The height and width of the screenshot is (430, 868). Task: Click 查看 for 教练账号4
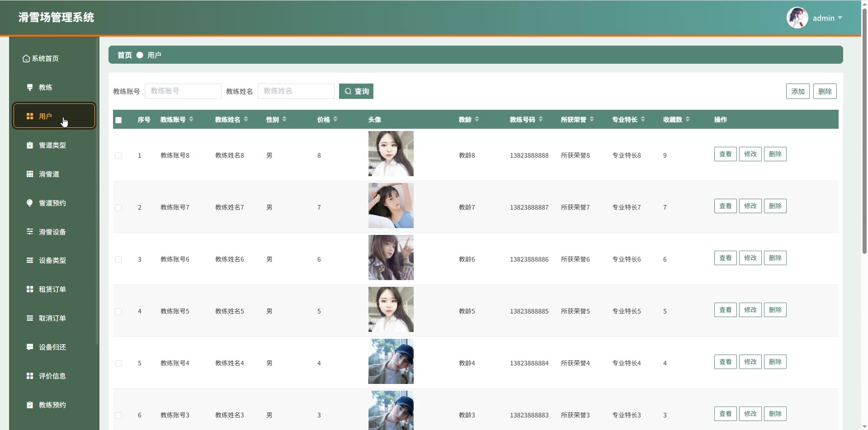click(726, 362)
